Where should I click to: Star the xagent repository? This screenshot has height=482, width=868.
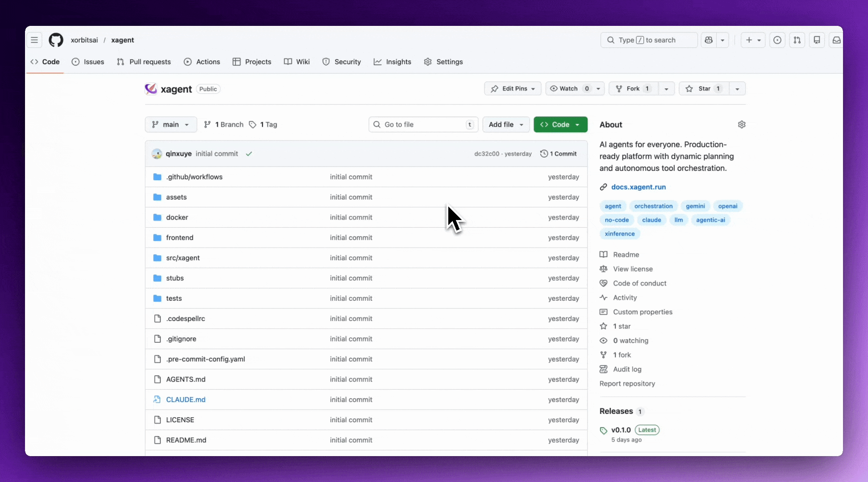[704, 89]
